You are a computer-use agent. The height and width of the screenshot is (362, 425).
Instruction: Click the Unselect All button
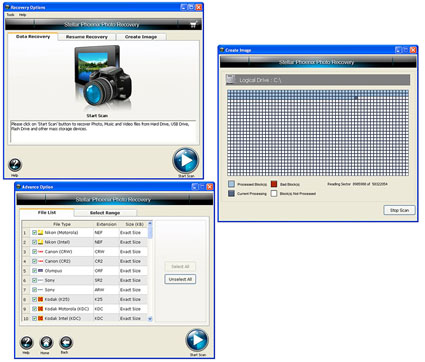pyautogui.click(x=180, y=279)
